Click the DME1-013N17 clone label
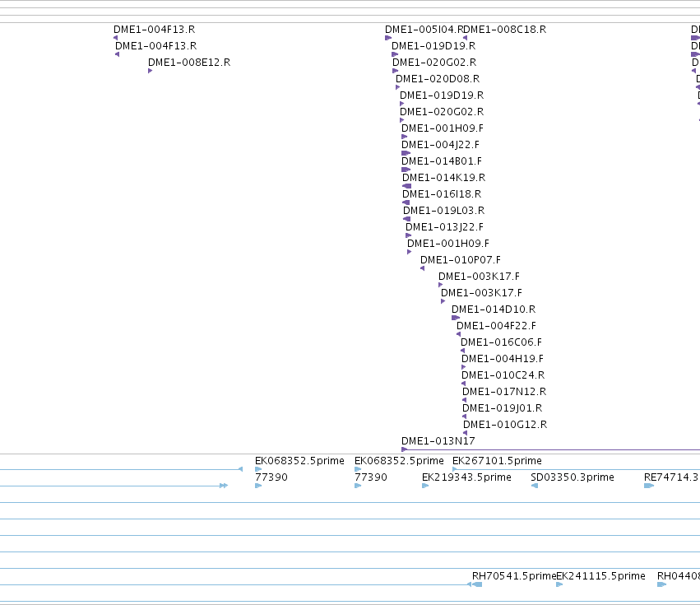700x605 pixels. coord(438,441)
